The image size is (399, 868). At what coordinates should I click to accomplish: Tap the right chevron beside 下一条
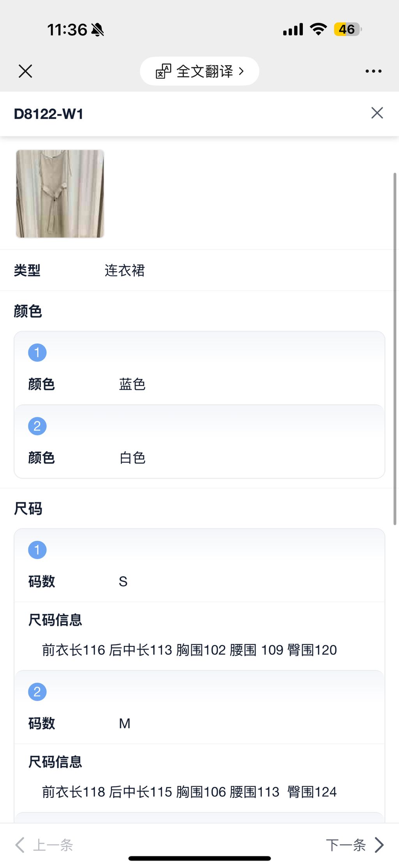coord(379,845)
